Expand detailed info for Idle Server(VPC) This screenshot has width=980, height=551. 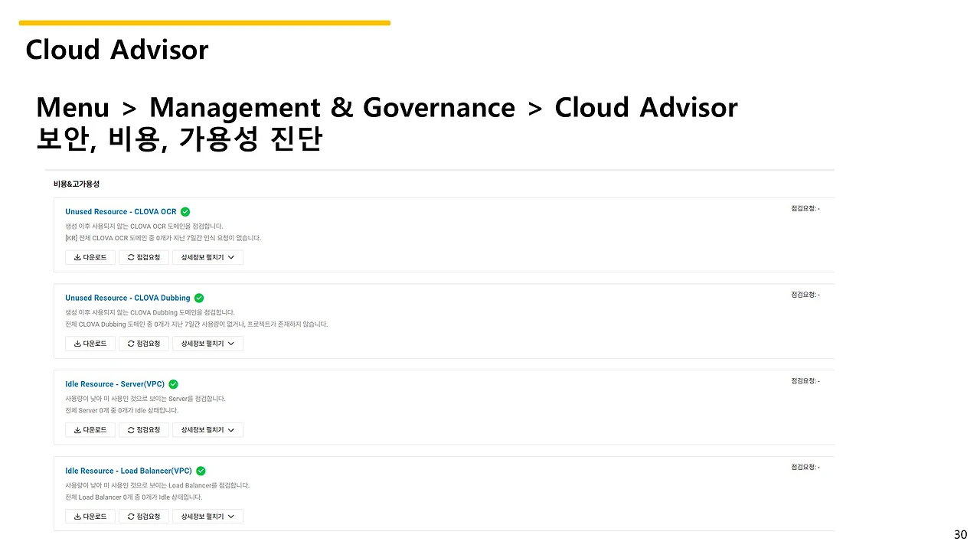[207, 430]
